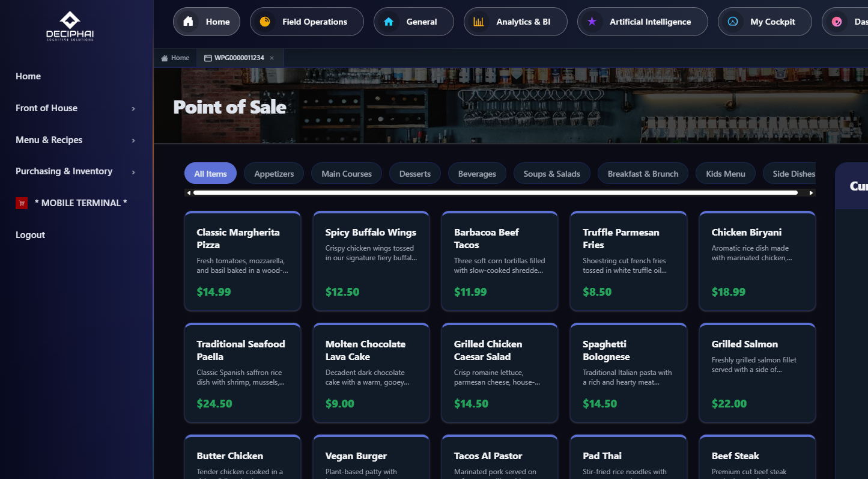Click the purple star Artificial Intelligence icon
This screenshot has height=479, width=868.
click(592, 22)
